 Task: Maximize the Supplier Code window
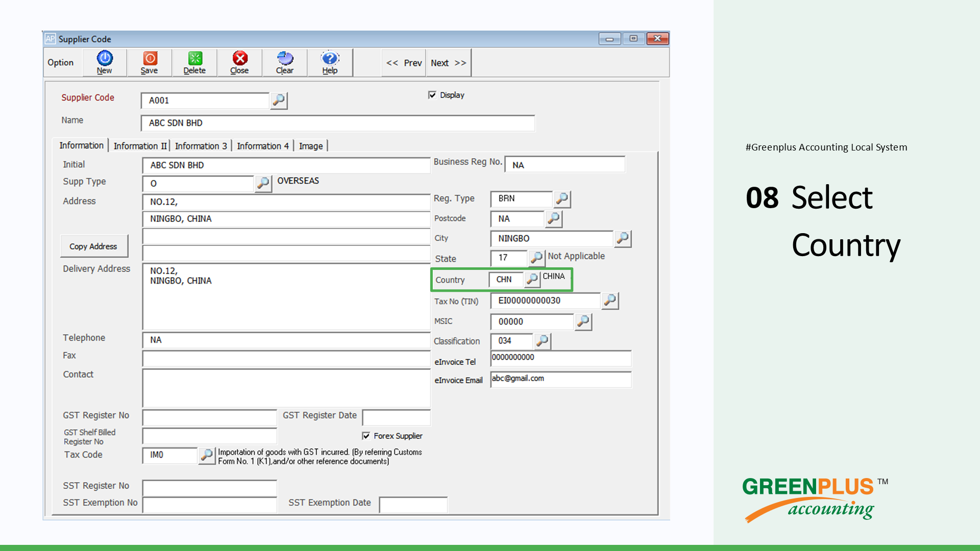click(x=633, y=39)
